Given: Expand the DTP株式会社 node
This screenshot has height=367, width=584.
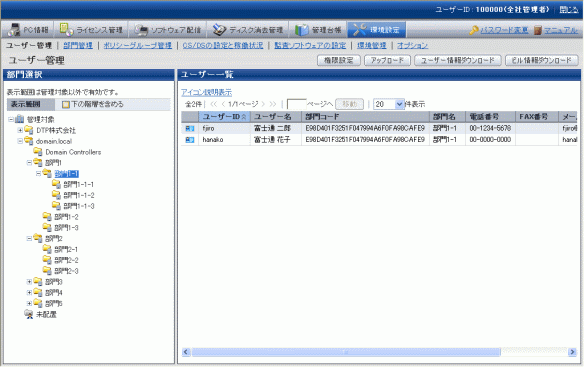Looking at the screenshot, I should 20,130.
